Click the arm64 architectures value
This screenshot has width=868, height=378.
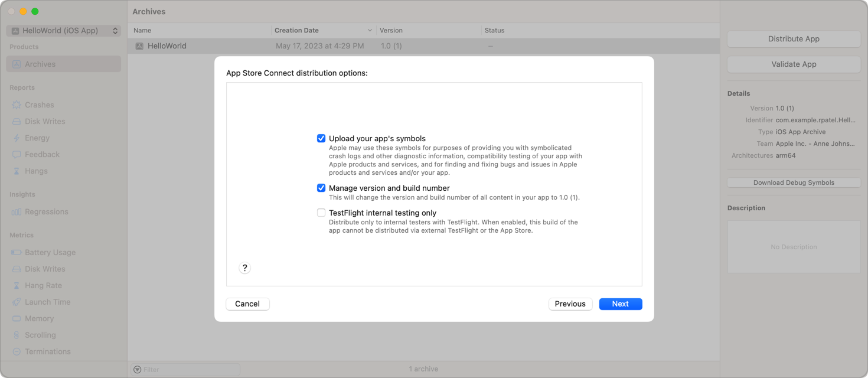click(786, 155)
